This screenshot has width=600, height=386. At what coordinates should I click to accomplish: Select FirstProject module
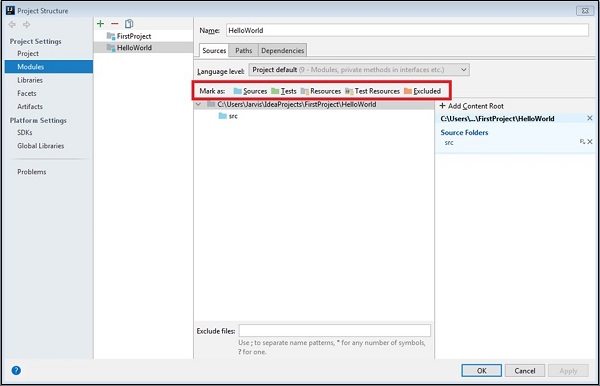[x=143, y=36]
